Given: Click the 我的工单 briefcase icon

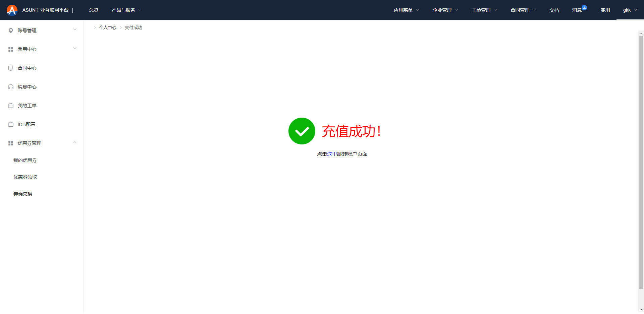Looking at the screenshot, I should coord(11,106).
